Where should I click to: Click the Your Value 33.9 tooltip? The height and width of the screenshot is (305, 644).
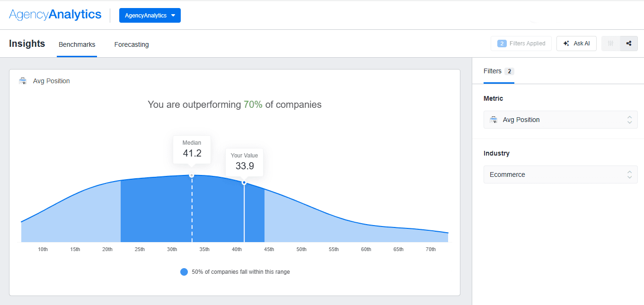(245, 162)
